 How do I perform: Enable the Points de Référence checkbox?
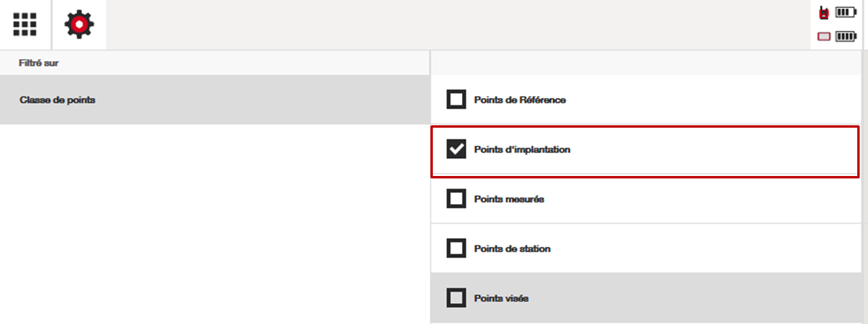coord(457,100)
